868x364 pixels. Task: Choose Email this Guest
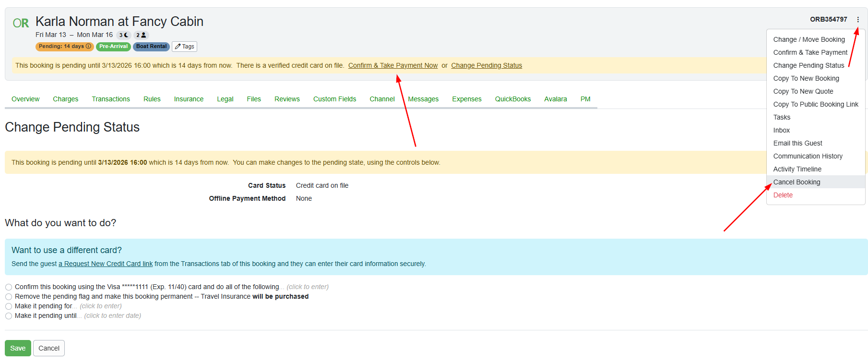[x=816, y=143]
